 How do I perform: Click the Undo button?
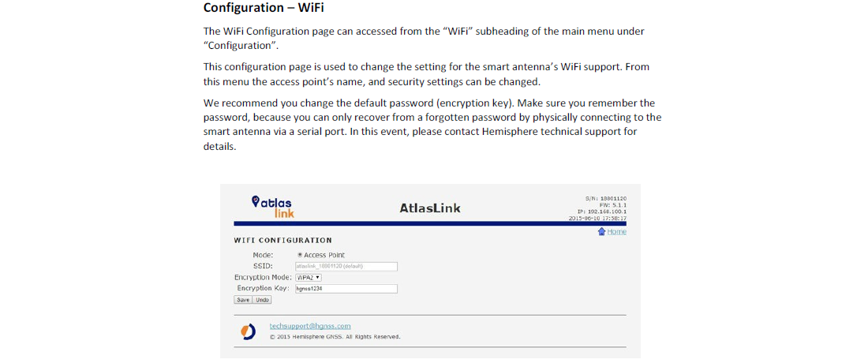[262, 300]
